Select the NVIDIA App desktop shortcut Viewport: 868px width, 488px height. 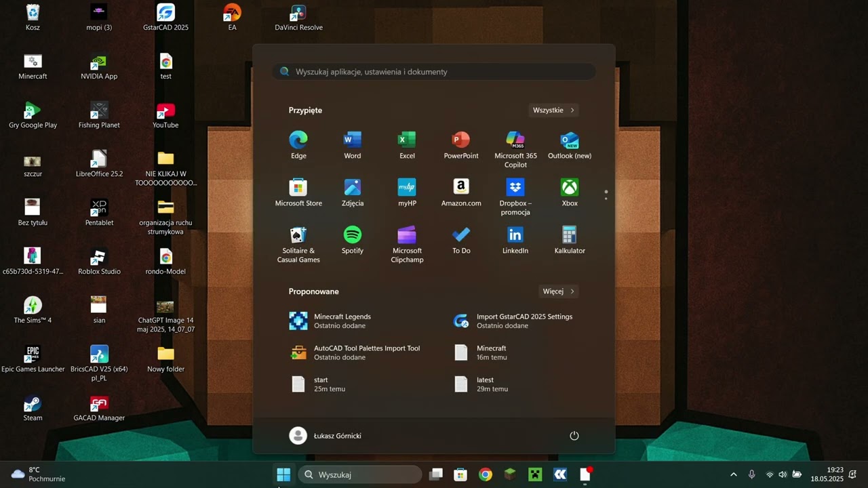(x=99, y=67)
